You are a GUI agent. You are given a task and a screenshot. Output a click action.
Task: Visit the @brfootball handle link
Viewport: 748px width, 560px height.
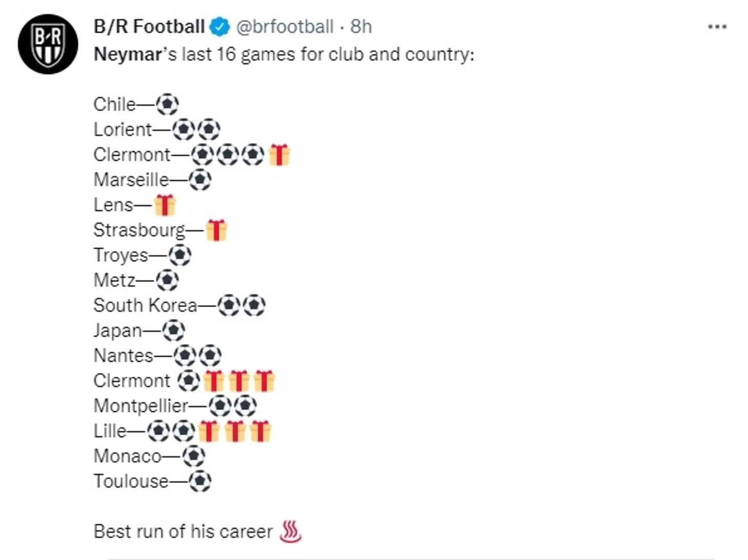pyautogui.click(x=284, y=27)
